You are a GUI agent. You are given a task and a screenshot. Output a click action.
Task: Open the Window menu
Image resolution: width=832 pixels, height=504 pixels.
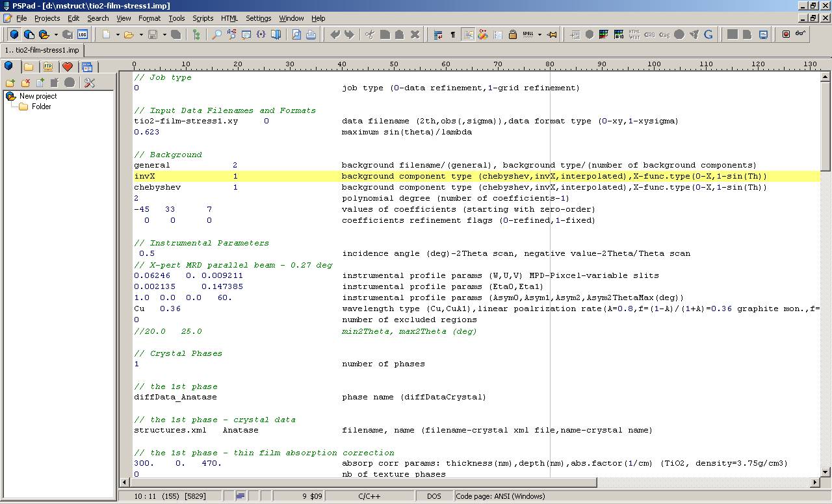(x=291, y=18)
